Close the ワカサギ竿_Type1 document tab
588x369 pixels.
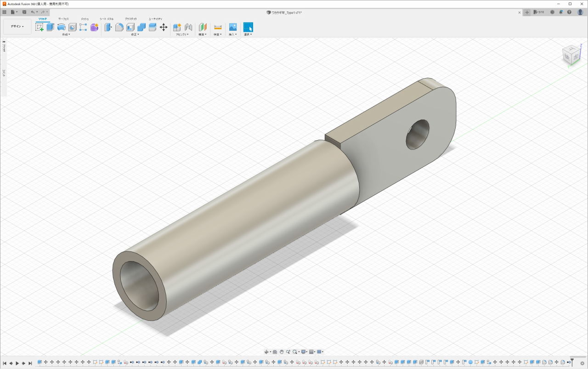[x=520, y=12]
